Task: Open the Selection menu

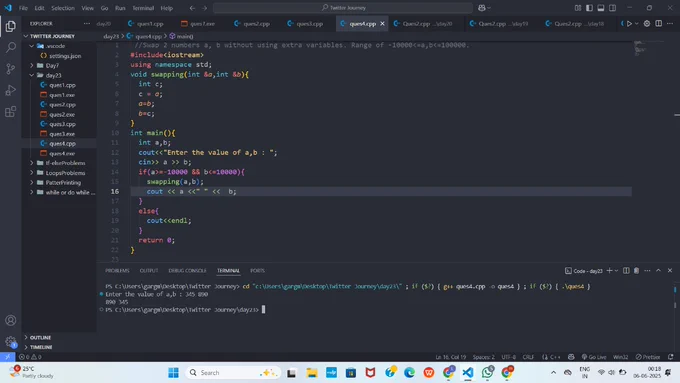Action: click(63, 8)
